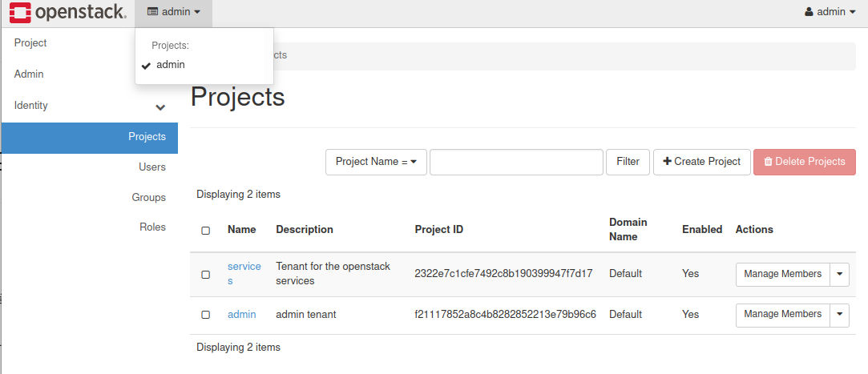Image resolution: width=868 pixels, height=374 pixels.
Task: Expand actions dropdown arrow for admin row
Action: (x=840, y=315)
